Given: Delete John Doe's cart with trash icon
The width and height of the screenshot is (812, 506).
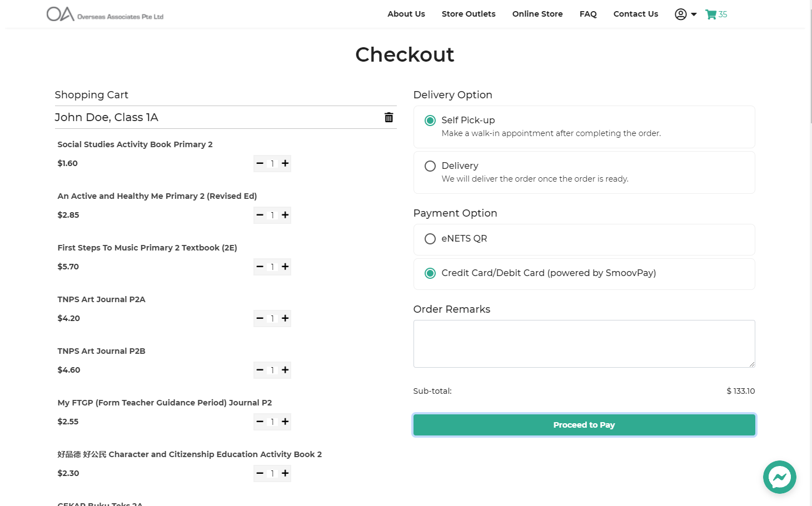Looking at the screenshot, I should click(388, 117).
